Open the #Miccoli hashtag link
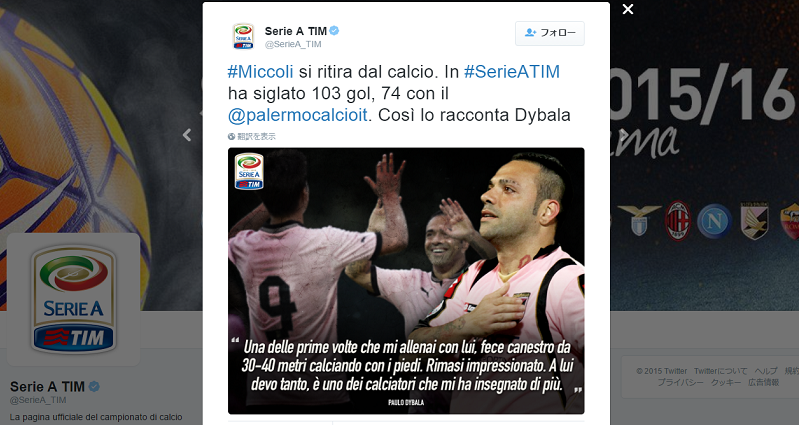The image size is (799, 425). point(260,71)
